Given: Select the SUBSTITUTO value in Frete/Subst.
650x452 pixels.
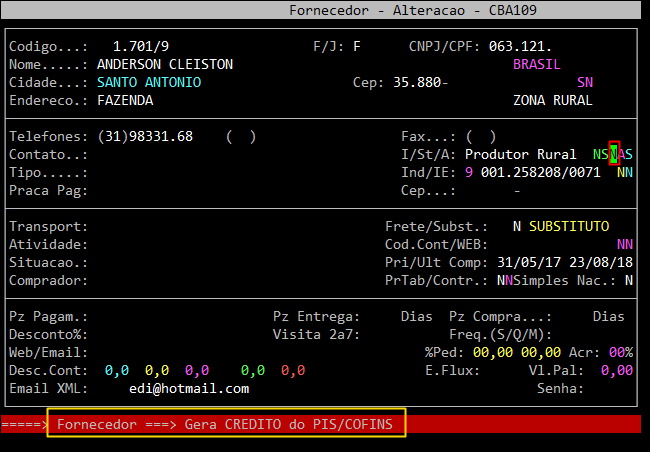Looking at the screenshot, I should click(x=569, y=226).
